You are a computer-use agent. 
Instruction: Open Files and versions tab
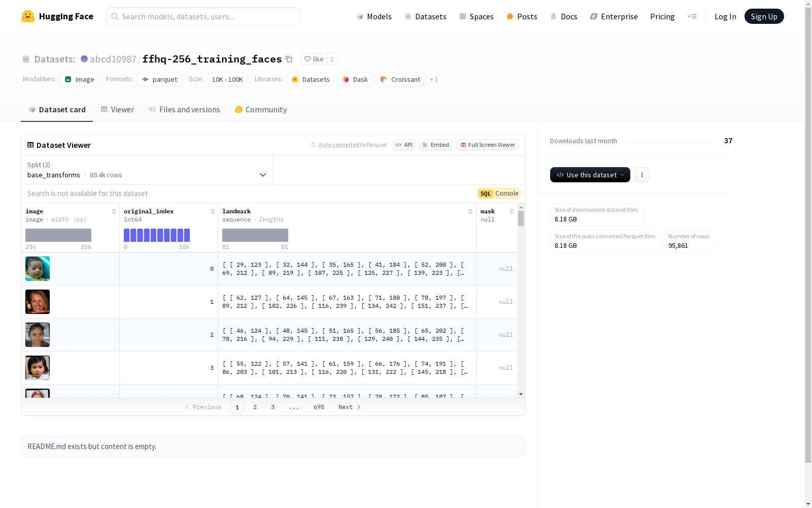click(184, 109)
